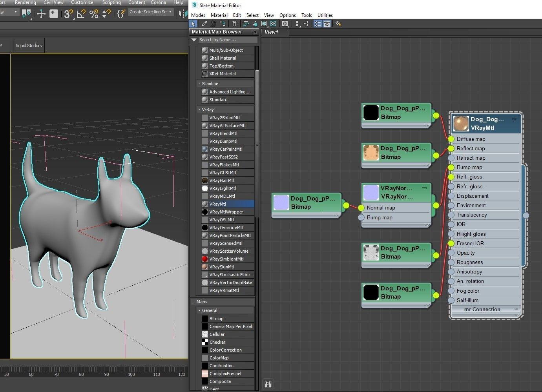Open the Options menu
This screenshot has width=542, height=392.
(x=288, y=15)
